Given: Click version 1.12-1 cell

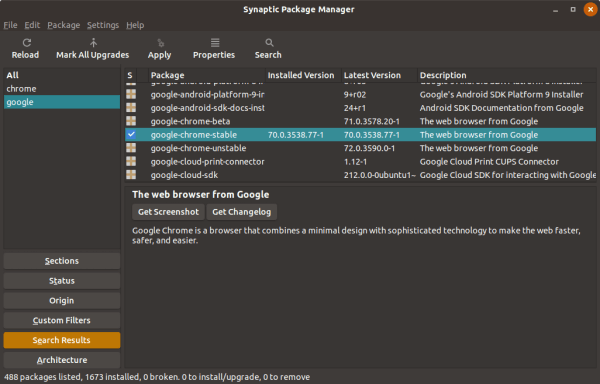Looking at the screenshot, I should click(355, 161).
